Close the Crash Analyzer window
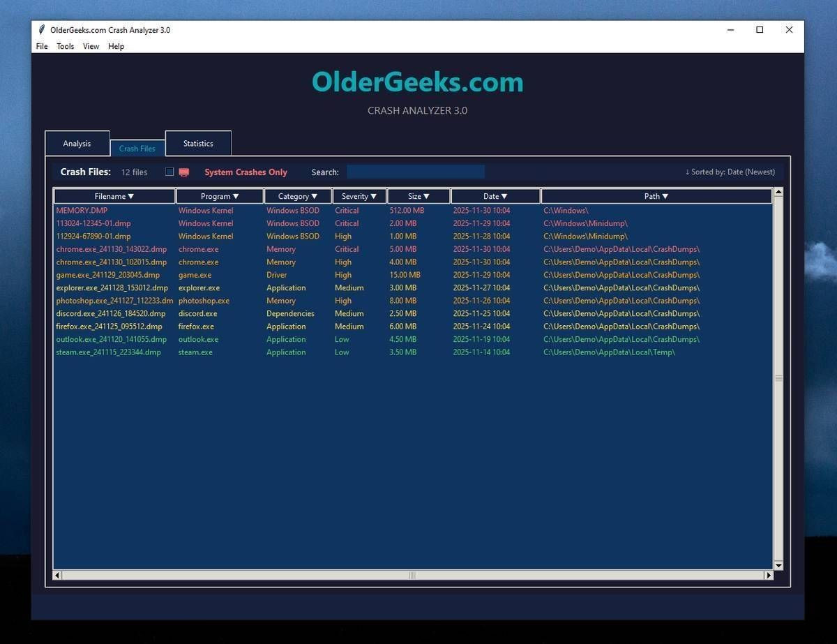This screenshot has height=644, width=837. tap(789, 30)
